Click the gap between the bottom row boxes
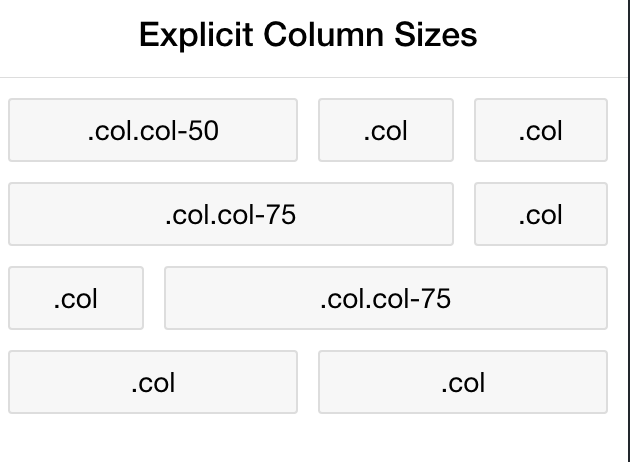The height and width of the screenshot is (462, 630). click(x=308, y=382)
